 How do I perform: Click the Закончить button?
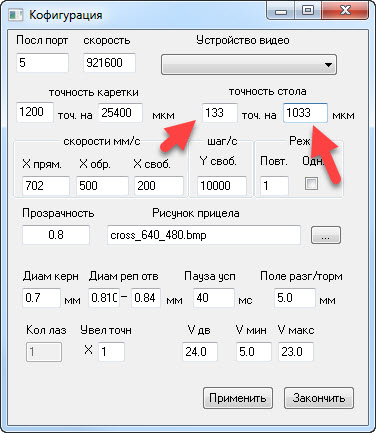[319, 398]
